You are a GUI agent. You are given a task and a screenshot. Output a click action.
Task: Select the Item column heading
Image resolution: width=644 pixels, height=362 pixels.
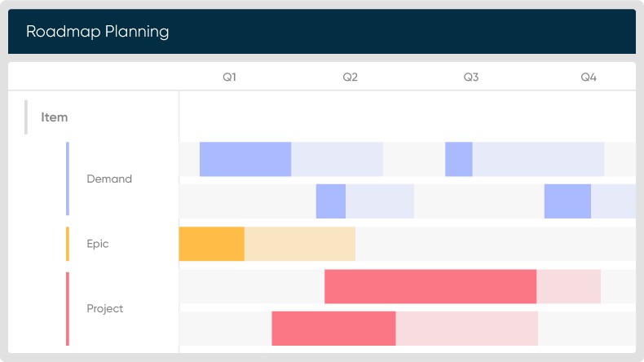55,117
